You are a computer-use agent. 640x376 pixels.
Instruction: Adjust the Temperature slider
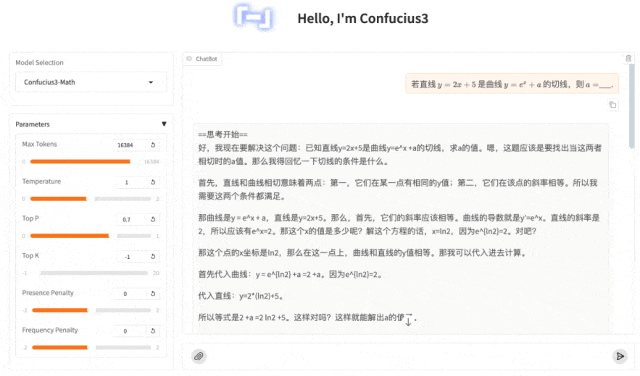click(91, 199)
